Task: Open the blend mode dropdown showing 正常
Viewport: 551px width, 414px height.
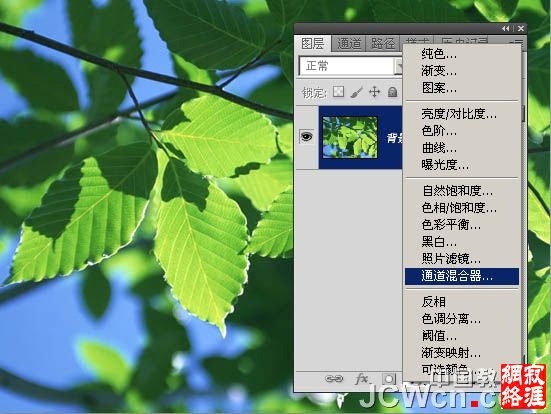Action: [x=351, y=66]
